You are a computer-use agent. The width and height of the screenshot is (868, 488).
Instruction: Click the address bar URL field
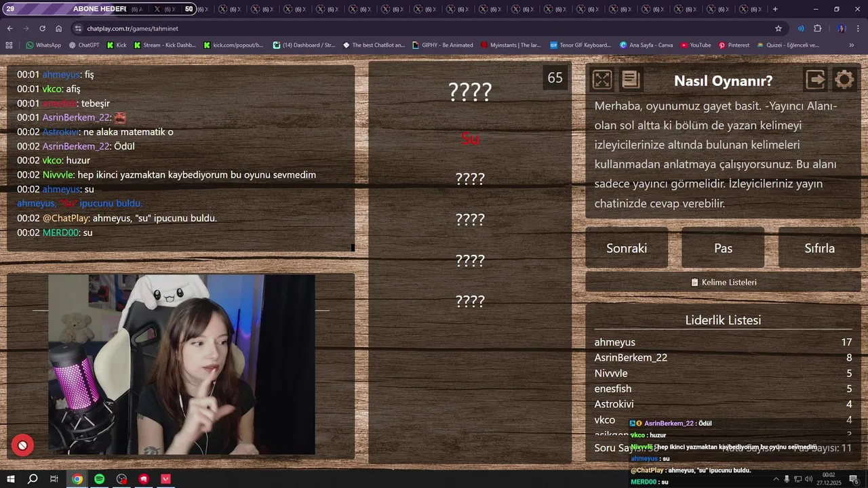click(x=427, y=28)
